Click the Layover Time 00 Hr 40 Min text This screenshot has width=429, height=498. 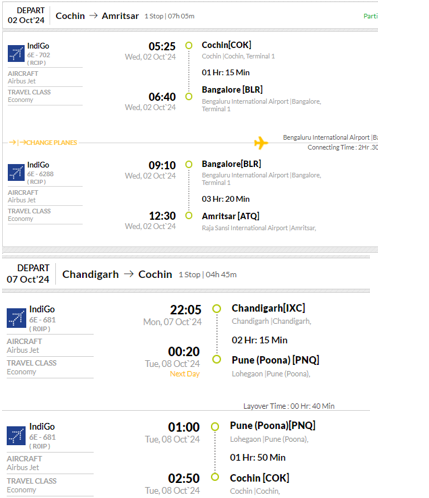[289, 406]
